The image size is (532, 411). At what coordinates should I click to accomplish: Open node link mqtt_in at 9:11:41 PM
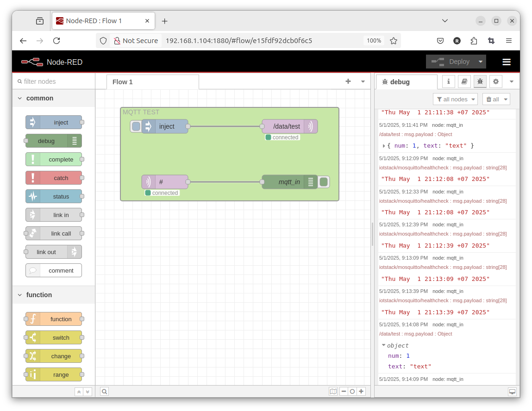[447, 125]
